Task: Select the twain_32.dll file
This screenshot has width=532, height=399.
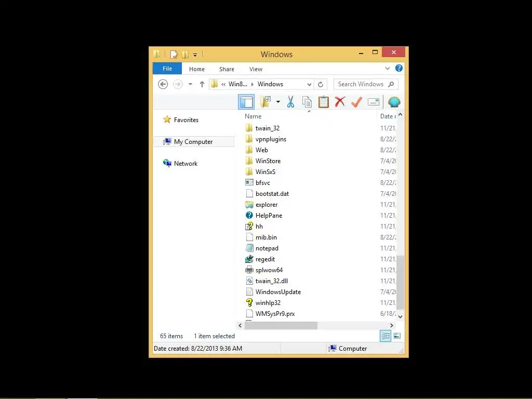Action: 271,281
